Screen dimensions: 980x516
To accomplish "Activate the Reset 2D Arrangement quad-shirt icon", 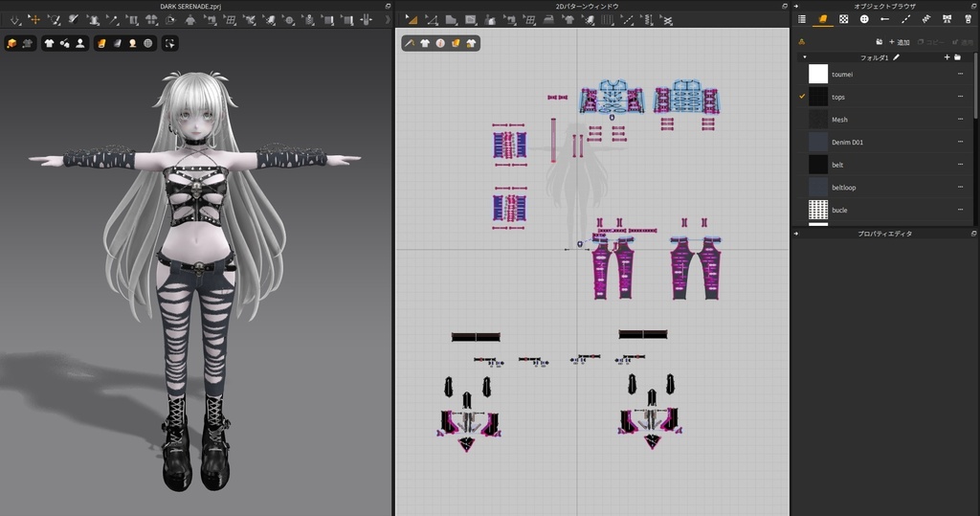I will tap(151, 20).
